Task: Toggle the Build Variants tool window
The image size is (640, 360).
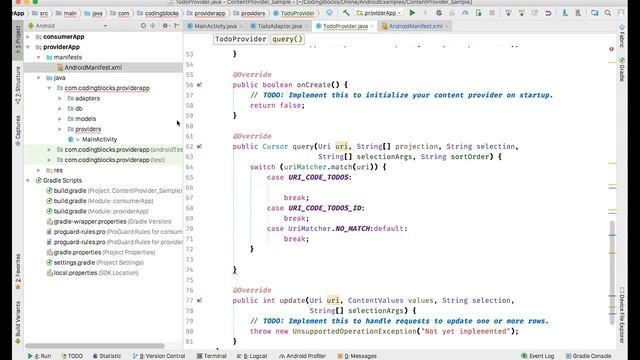Action: tap(18, 322)
